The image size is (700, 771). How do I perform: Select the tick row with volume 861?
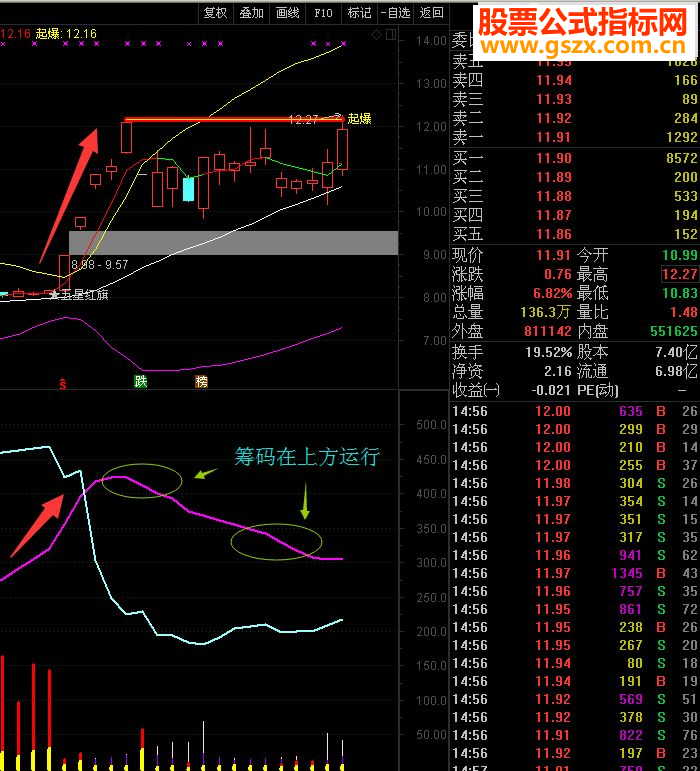575,609
